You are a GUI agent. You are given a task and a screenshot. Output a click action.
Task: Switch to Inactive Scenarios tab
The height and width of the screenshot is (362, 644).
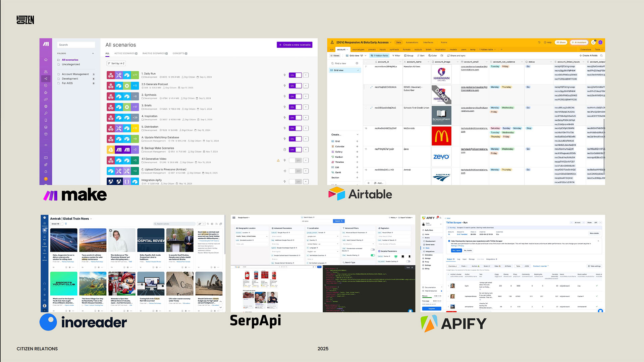(155, 54)
